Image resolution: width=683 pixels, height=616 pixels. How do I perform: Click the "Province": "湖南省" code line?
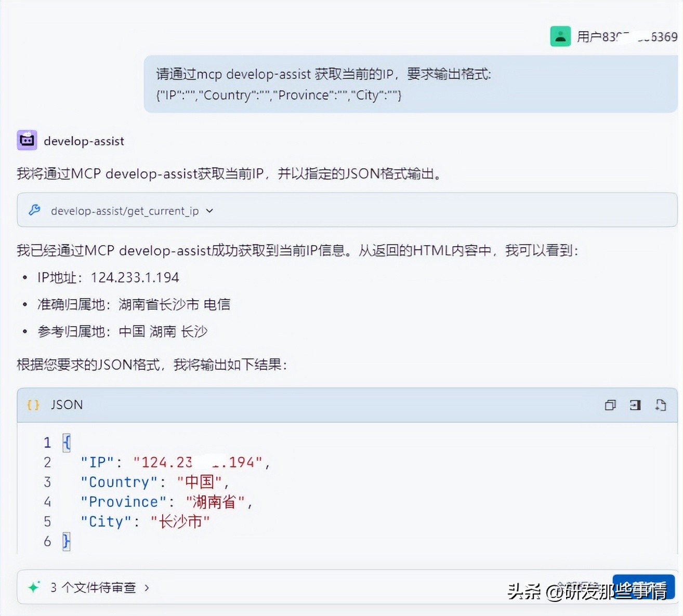pos(166,502)
